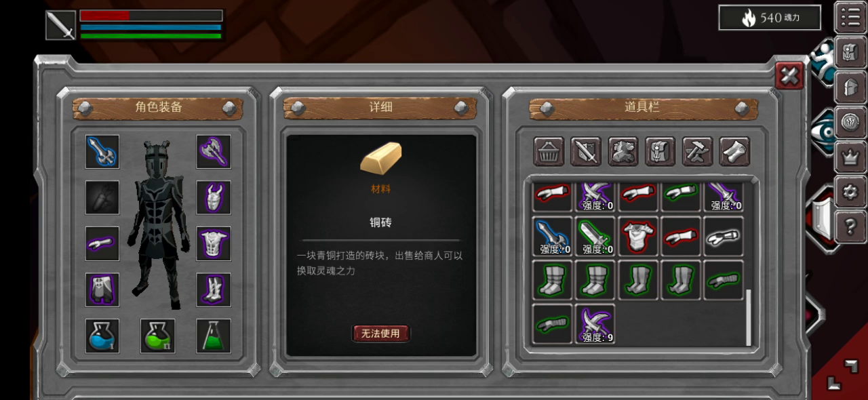Click the 无法使用 button
Viewport: 868px width, 400px height.
[x=381, y=333]
